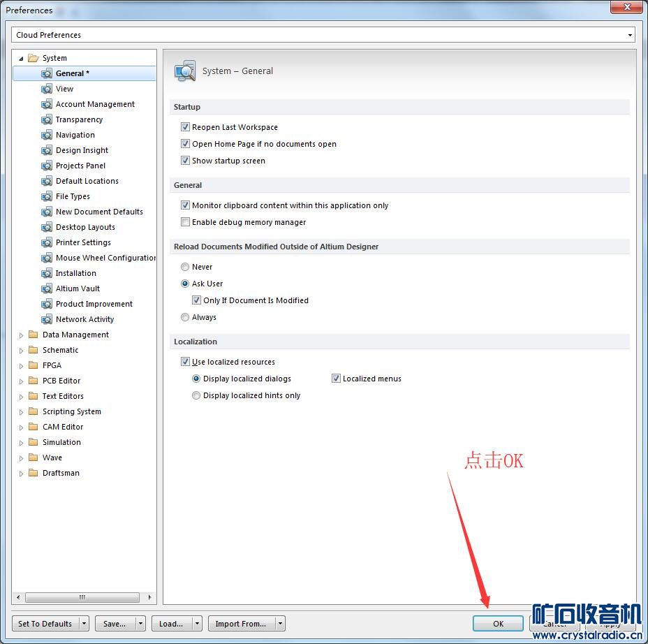
Task: Expand the CAM Editor node
Action: 21,427
